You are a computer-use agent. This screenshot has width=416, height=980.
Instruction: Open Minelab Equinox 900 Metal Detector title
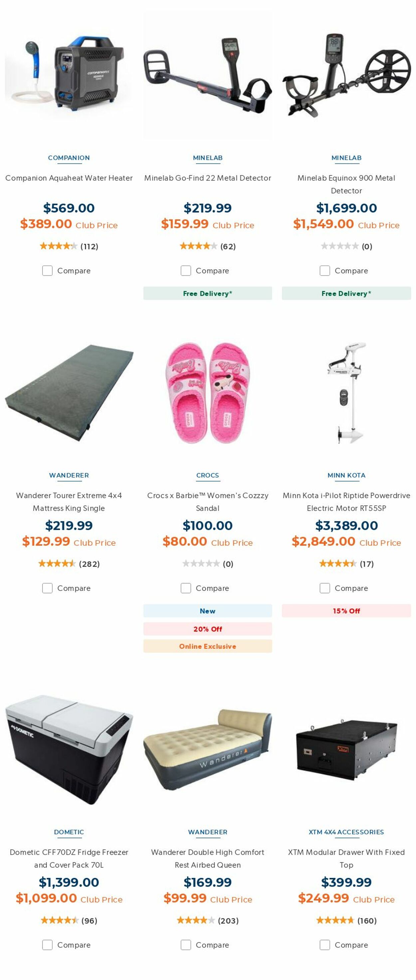[346, 184]
